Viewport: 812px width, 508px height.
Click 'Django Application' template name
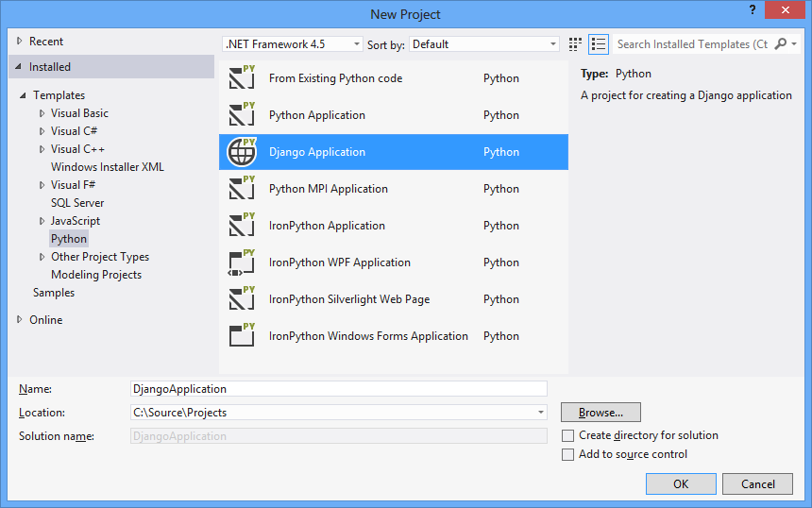click(x=317, y=152)
